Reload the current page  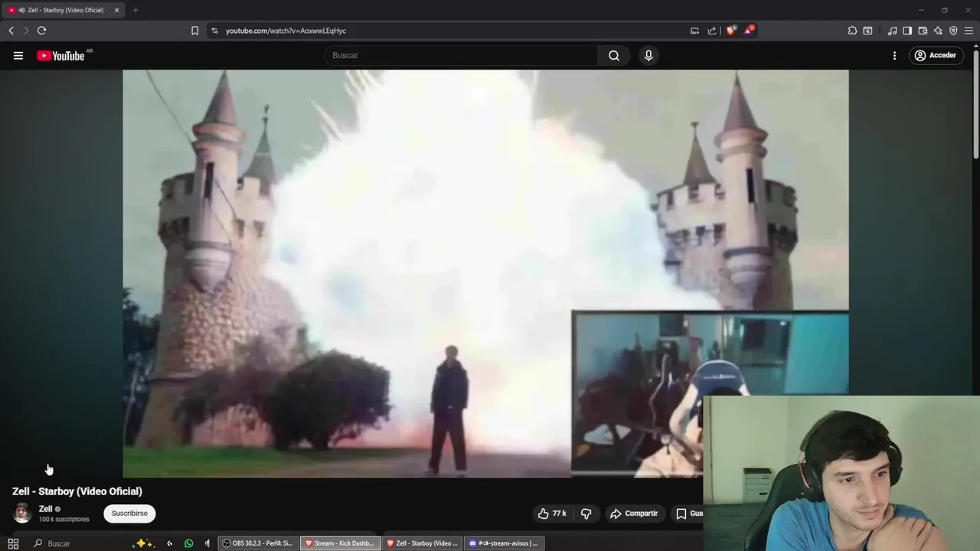click(41, 31)
